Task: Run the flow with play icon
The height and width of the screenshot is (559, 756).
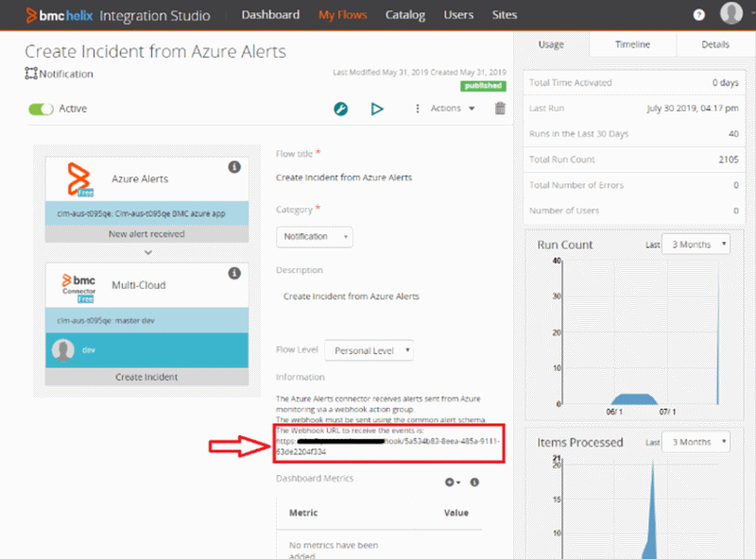Action: (x=377, y=109)
